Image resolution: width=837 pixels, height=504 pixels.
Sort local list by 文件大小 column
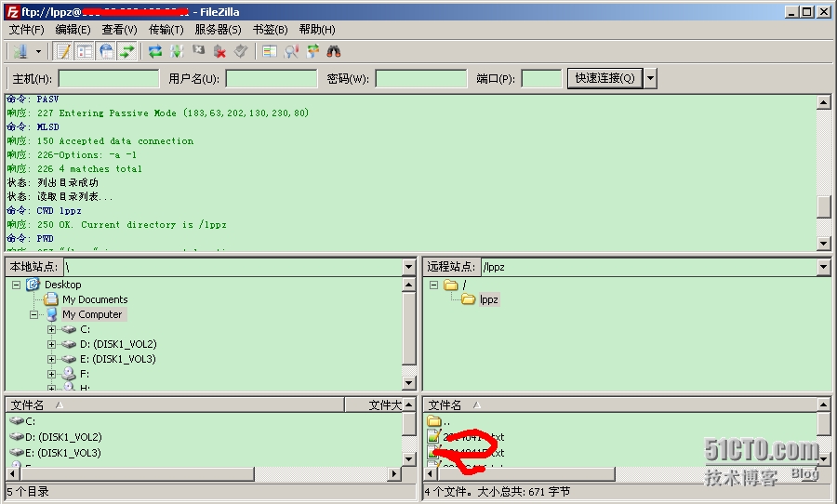tap(375, 405)
